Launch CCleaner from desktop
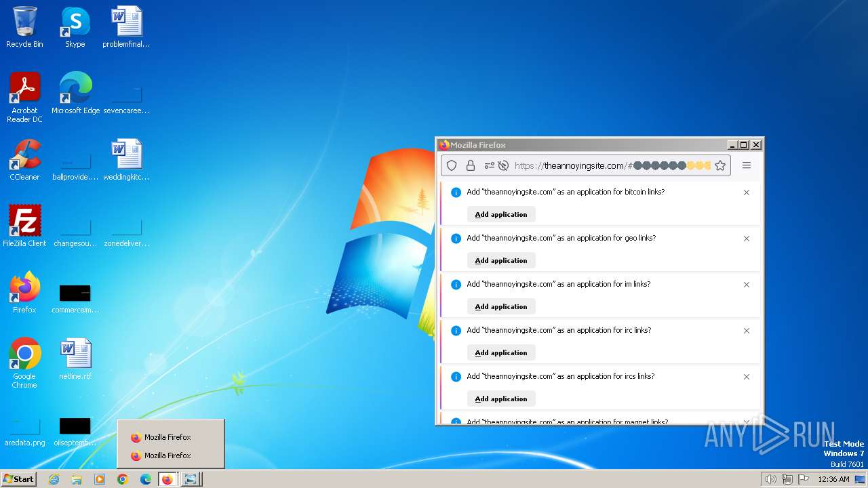This screenshot has height=488, width=868. [24, 160]
